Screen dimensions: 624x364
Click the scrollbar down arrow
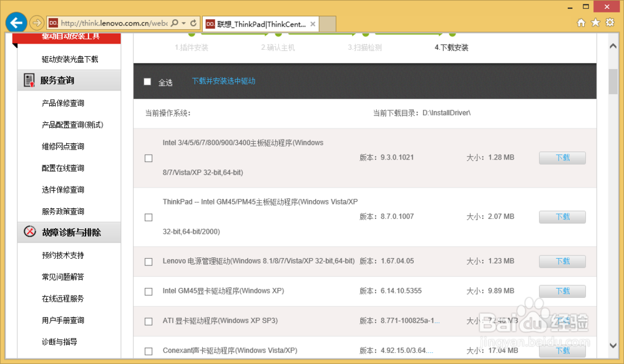tap(613, 345)
